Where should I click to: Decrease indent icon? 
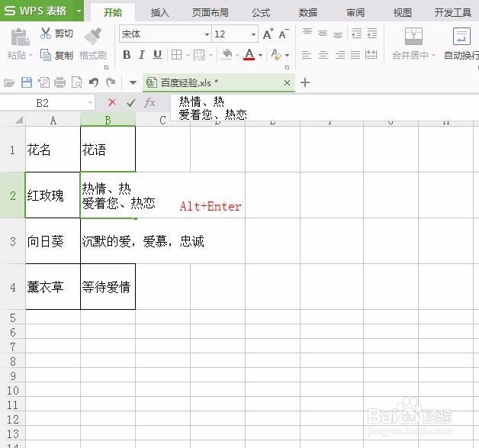356,33
